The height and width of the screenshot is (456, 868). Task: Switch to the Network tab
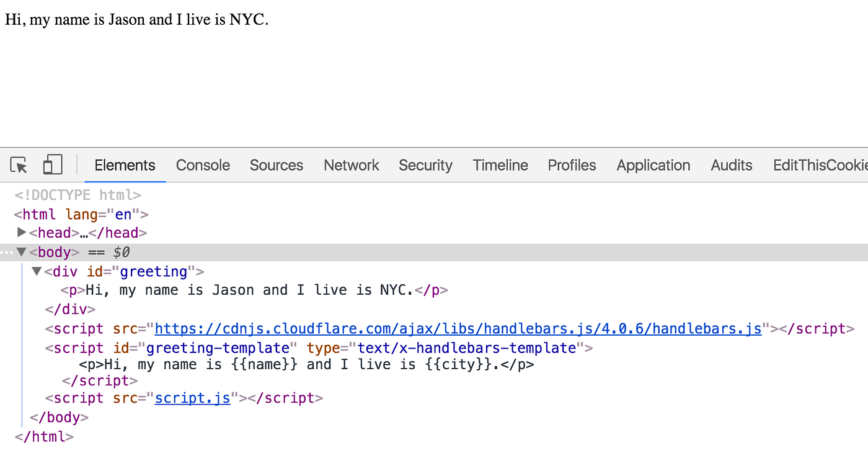tap(351, 165)
